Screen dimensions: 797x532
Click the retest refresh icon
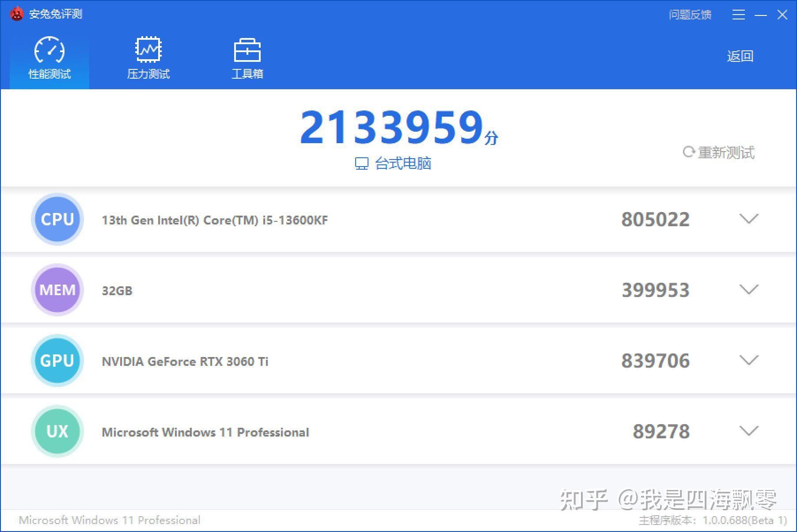click(x=689, y=152)
